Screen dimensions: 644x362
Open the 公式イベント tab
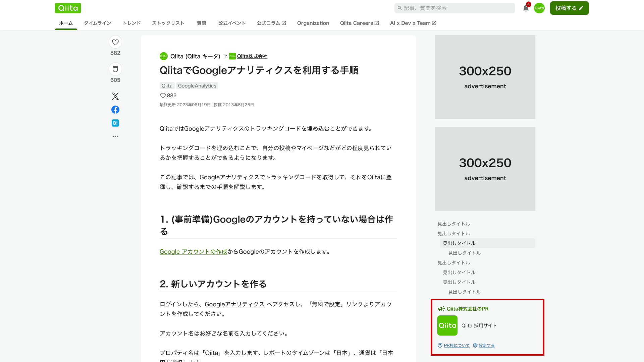coord(232,23)
